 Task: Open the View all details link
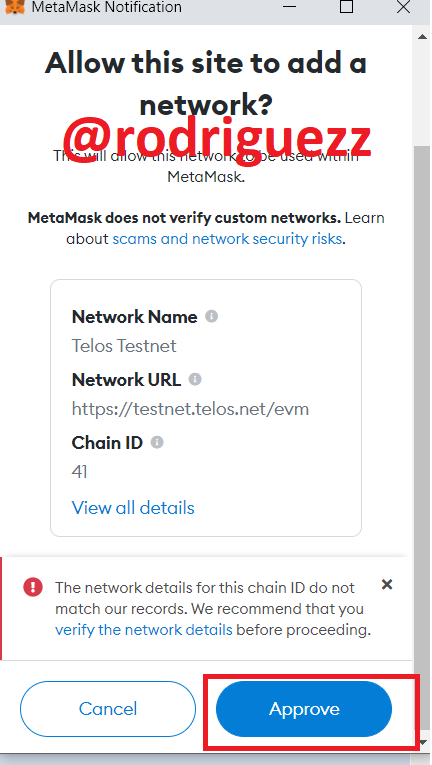pos(133,508)
